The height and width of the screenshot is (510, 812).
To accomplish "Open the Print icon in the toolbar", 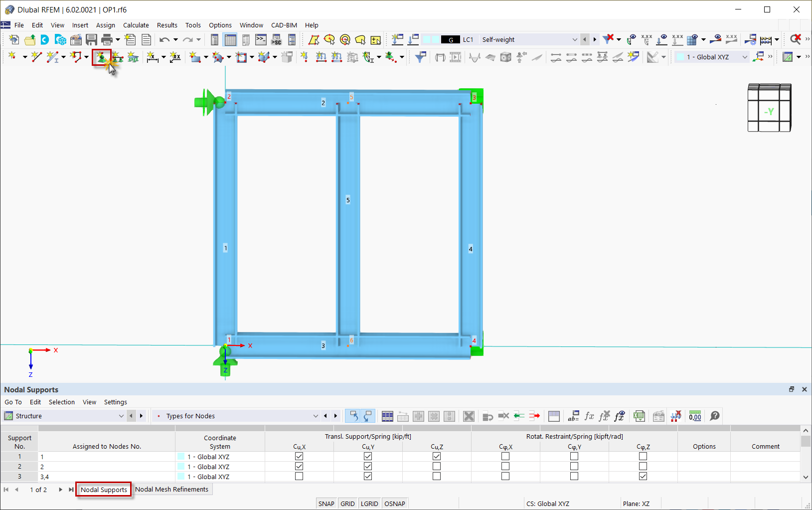I will pyautogui.click(x=107, y=39).
